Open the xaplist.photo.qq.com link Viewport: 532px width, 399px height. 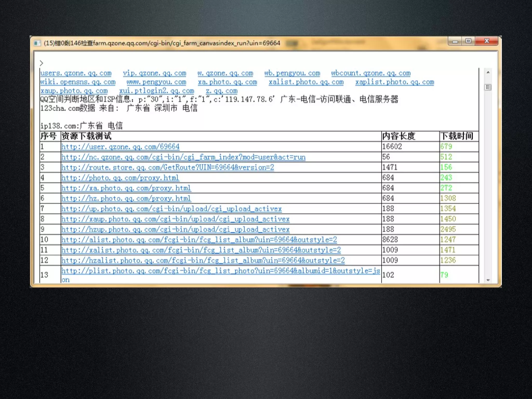coord(395,82)
